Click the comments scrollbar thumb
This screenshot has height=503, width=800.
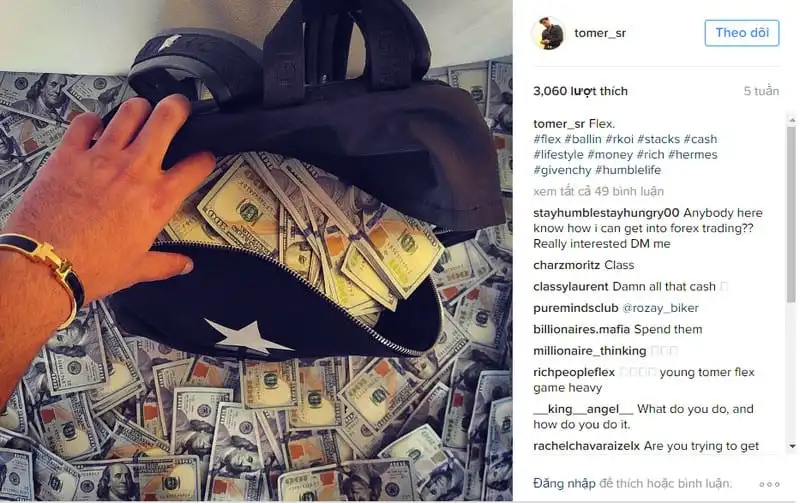click(792, 214)
